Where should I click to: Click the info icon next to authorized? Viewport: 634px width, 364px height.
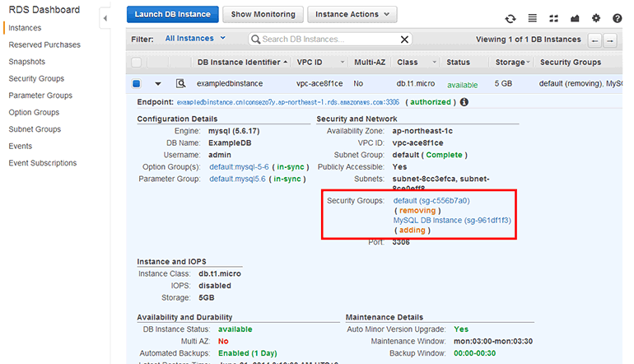click(x=464, y=102)
